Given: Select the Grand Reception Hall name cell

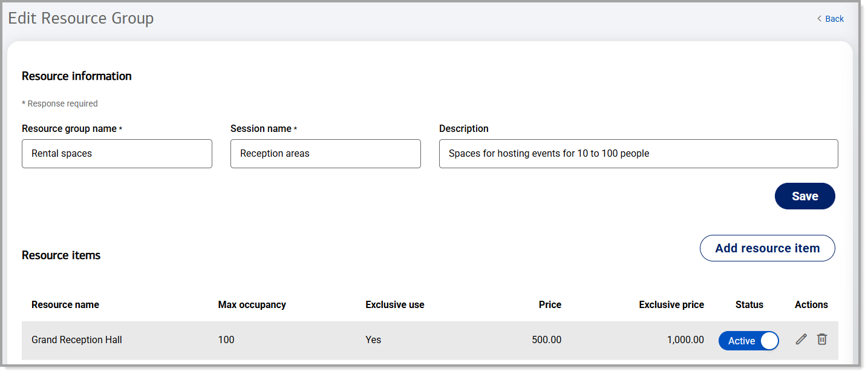Looking at the screenshot, I should click(77, 340).
